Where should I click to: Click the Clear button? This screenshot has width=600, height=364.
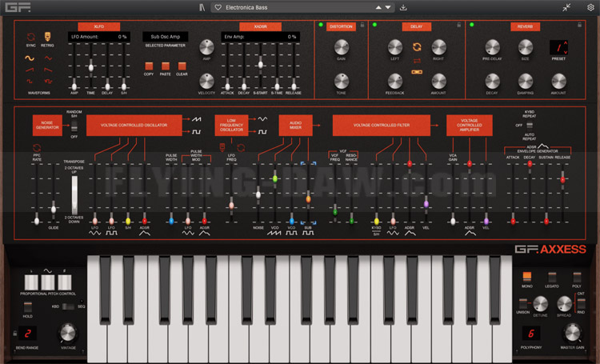pos(182,66)
